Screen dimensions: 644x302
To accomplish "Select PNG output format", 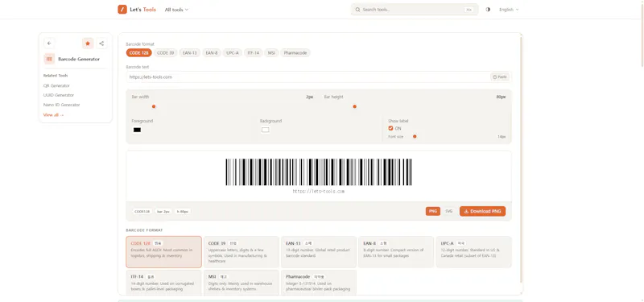I will pos(433,211).
